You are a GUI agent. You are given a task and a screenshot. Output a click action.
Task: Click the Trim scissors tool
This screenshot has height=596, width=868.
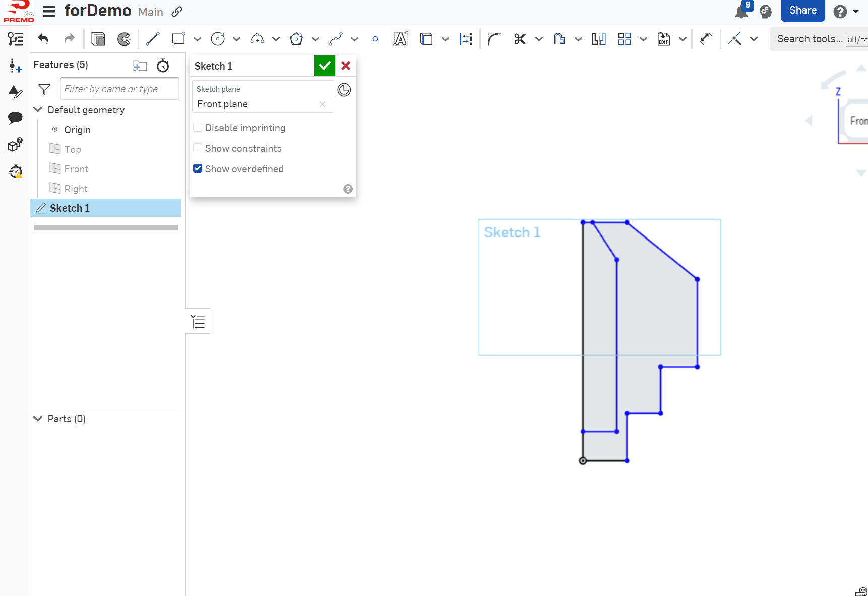520,39
